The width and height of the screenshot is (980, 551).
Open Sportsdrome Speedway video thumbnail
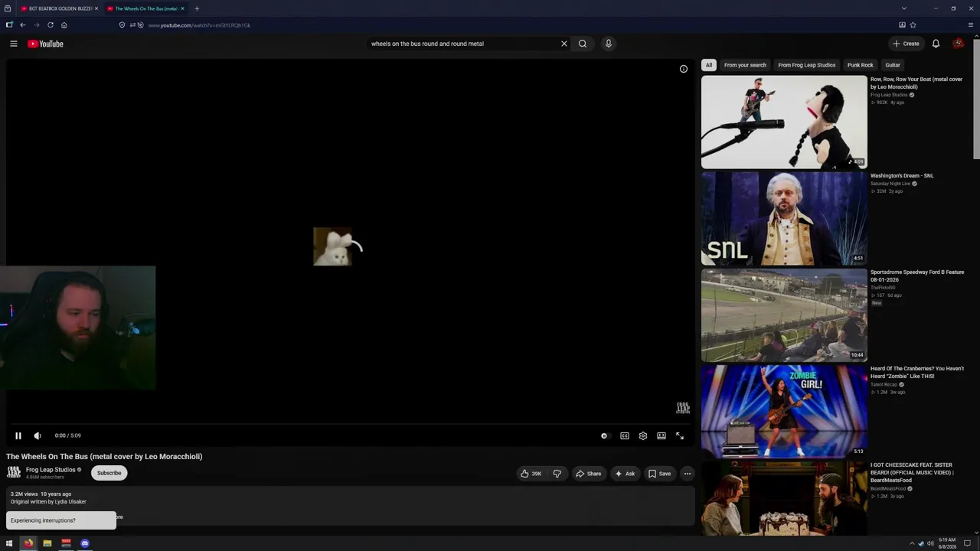784,315
